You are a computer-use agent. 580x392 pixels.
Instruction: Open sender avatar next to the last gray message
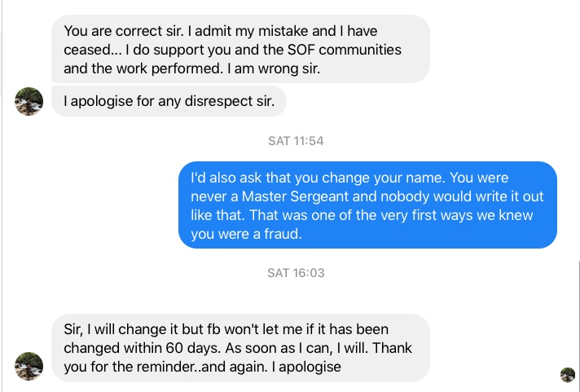tap(29, 366)
